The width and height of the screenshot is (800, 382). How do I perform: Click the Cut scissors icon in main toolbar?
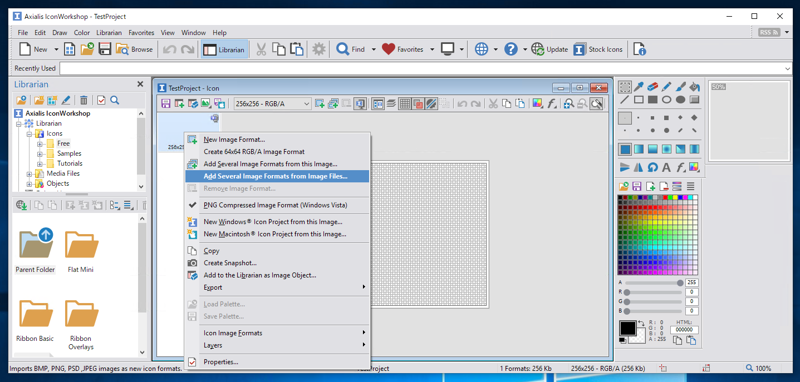[x=261, y=49]
